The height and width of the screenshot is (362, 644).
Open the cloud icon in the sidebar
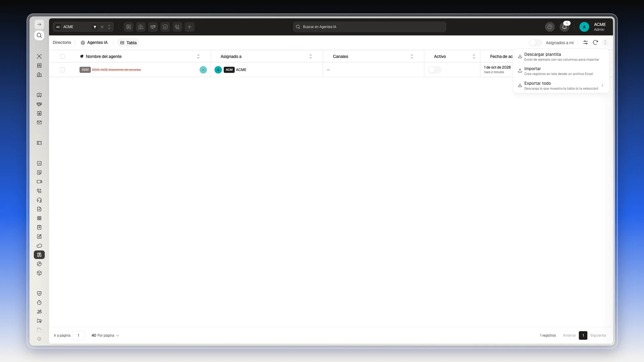pyautogui.click(x=39, y=246)
